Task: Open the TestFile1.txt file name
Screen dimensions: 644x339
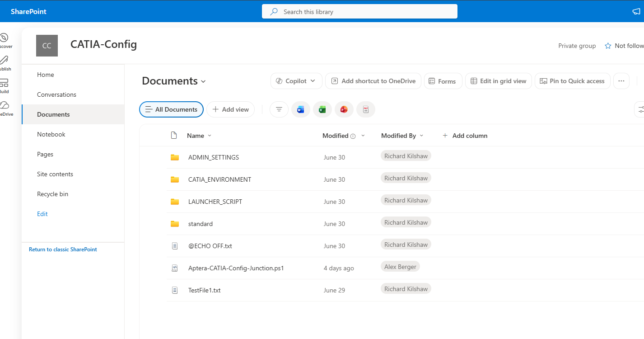Action: click(205, 290)
